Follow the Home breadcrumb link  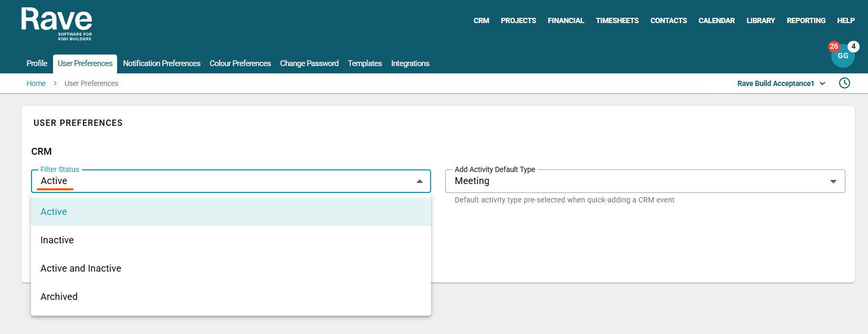pyautogui.click(x=36, y=83)
